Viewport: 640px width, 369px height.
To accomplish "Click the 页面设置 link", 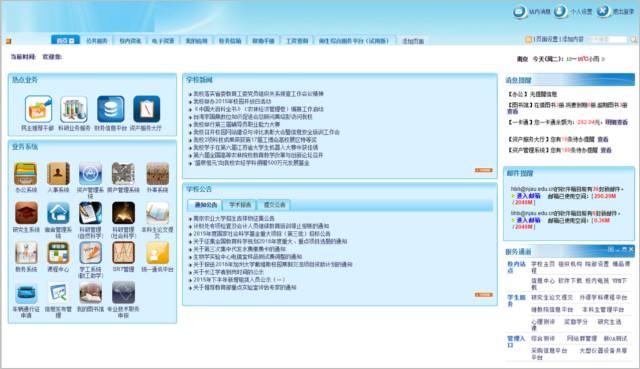I will [547, 39].
